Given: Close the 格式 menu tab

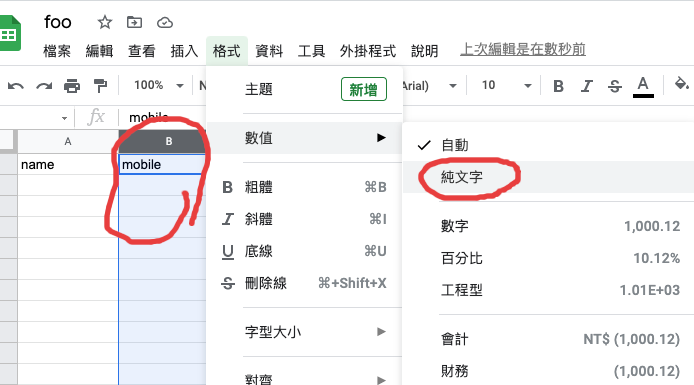Looking at the screenshot, I should coord(227,51).
